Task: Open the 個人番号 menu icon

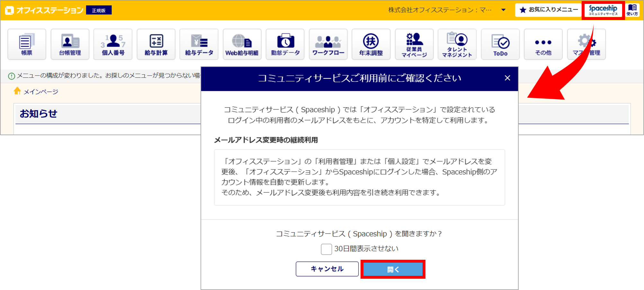Action: click(x=113, y=44)
